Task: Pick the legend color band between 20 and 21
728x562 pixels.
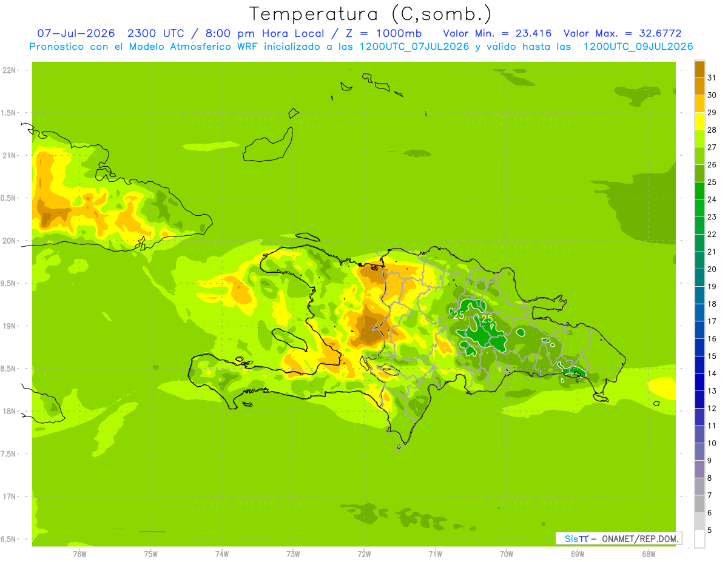Action: (x=699, y=261)
